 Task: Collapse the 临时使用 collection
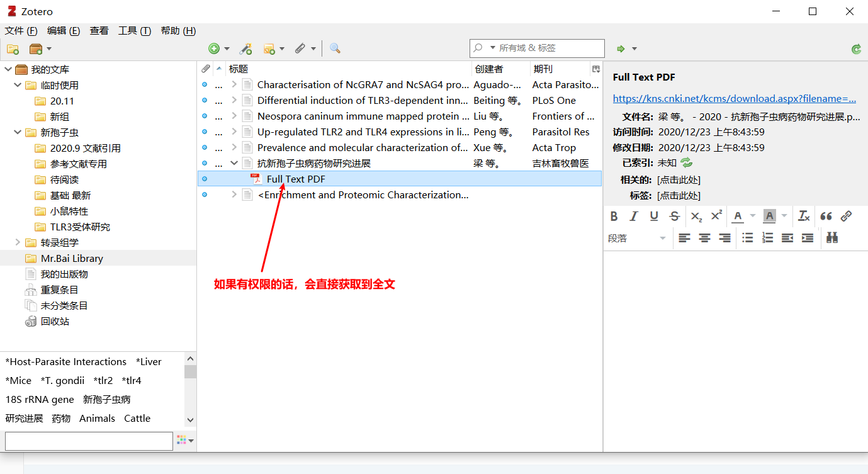pyautogui.click(x=18, y=85)
